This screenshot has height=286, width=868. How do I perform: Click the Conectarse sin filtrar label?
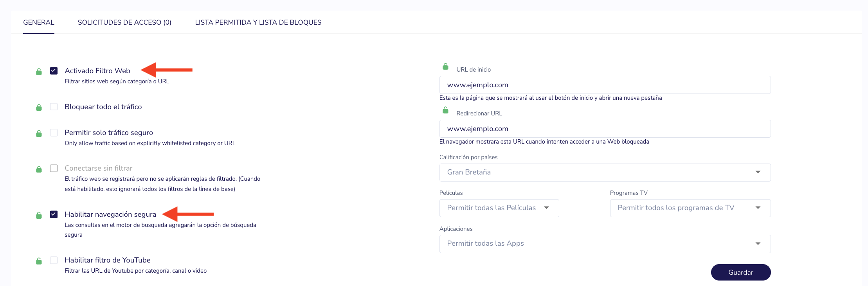click(99, 168)
